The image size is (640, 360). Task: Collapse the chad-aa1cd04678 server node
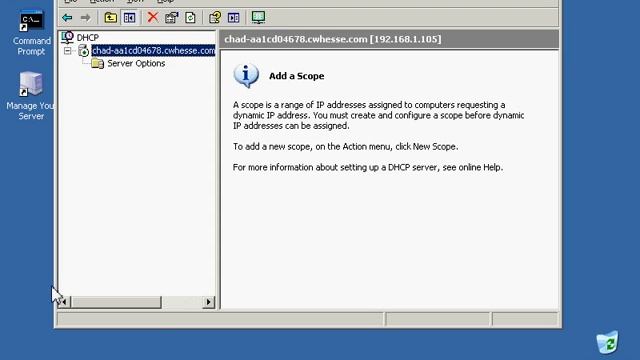pyautogui.click(x=68, y=51)
